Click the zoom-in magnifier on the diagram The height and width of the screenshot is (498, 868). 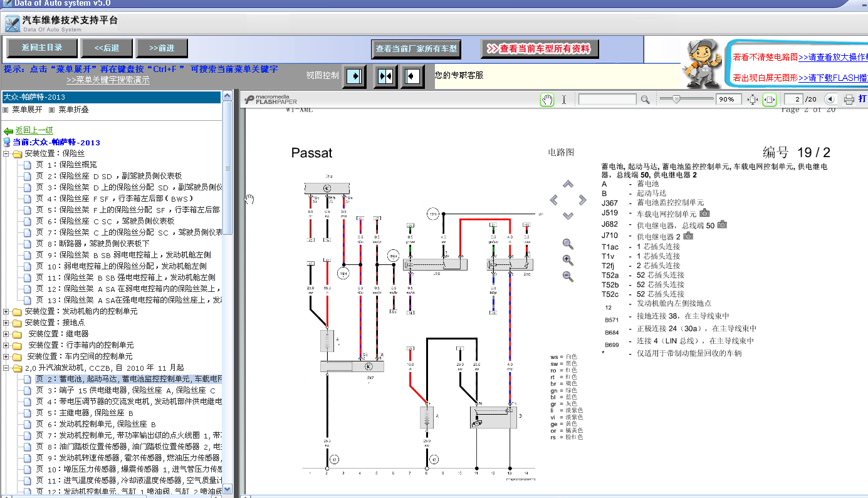[x=568, y=261]
